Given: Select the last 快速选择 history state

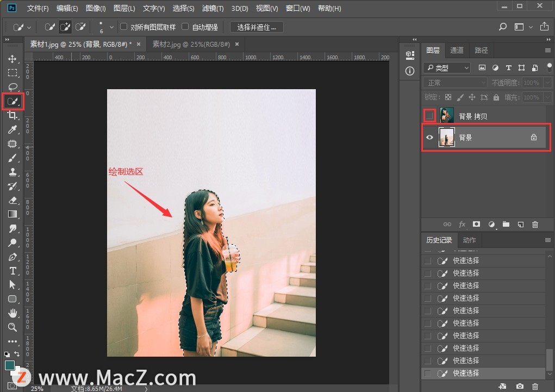Looking at the screenshot, I should pyautogui.click(x=483, y=373).
